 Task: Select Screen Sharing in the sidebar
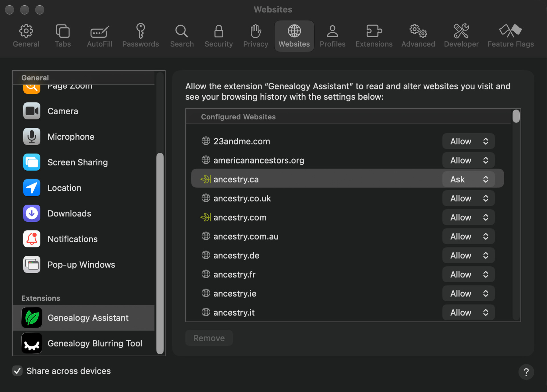tap(83, 162)
